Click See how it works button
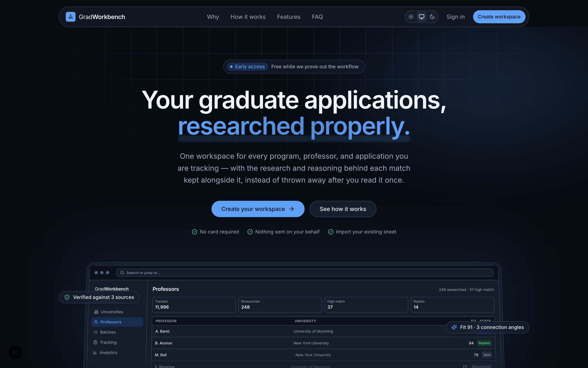The width and height of the screenshot is (588, 368). pos(343,209)
